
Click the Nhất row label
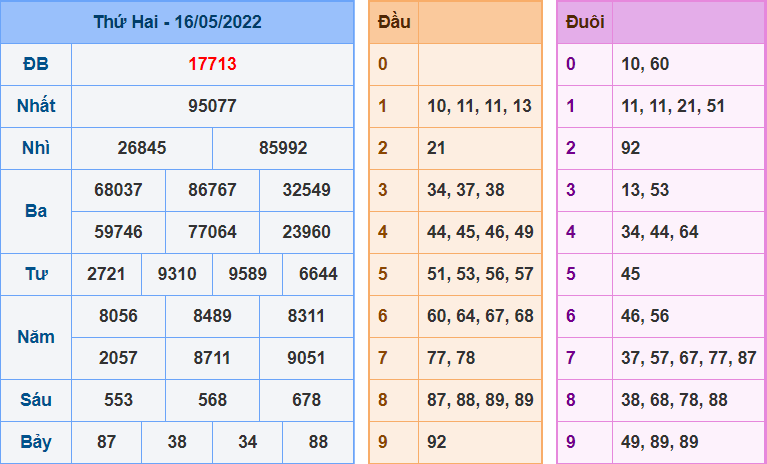[x=36, y=106]
